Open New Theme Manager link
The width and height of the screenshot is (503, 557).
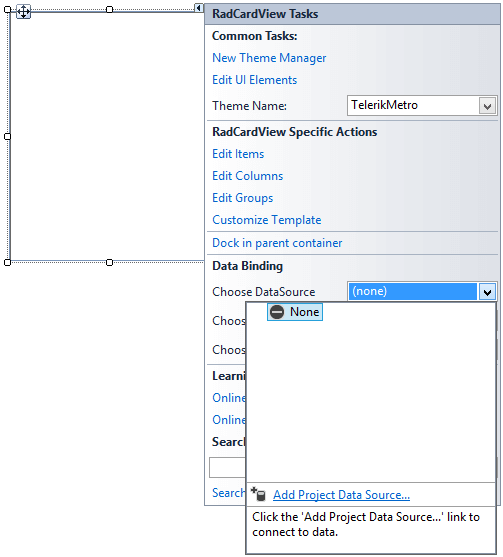(269, 58)
